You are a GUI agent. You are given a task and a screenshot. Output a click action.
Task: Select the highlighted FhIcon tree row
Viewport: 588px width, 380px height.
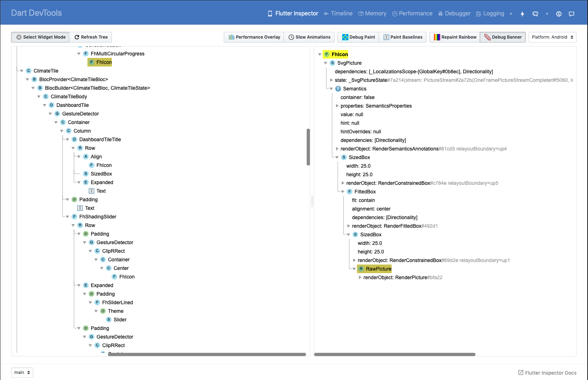coord(100,62)
